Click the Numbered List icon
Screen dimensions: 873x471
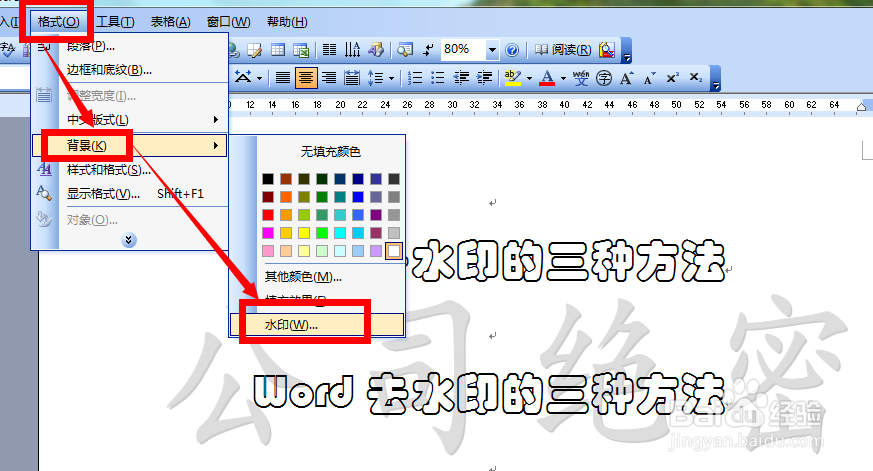415,77
